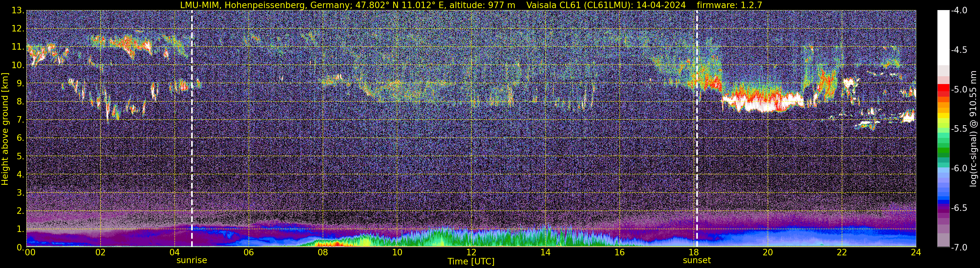Image resolution: width=980 pixels, height=268 pixels.
Task: Click the 'Time [UTC]' axis label
Action: [471, 262]
